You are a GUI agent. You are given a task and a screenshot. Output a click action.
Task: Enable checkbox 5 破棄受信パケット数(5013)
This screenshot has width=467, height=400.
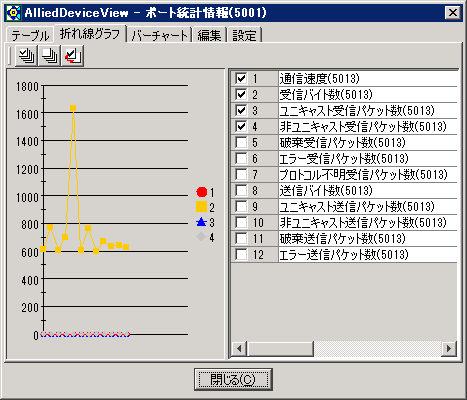(241, 142)
